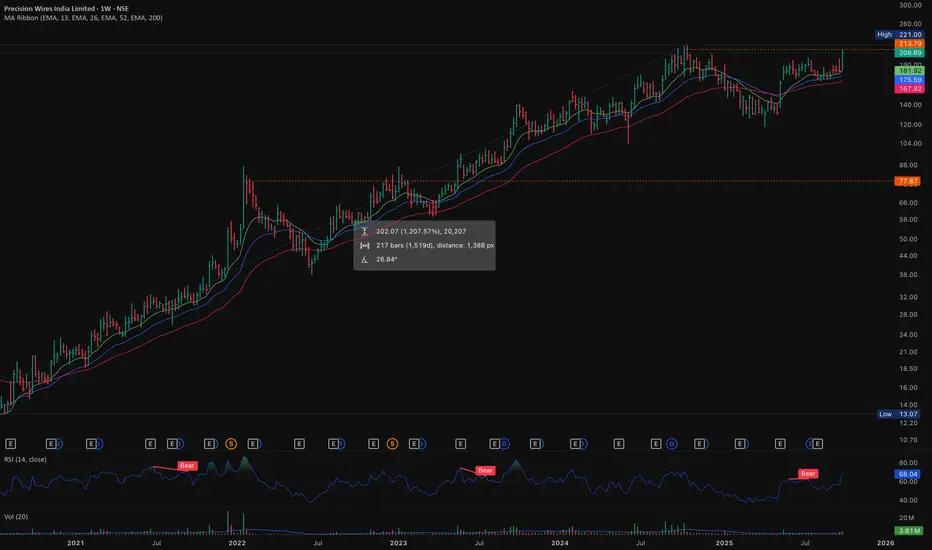Click the Precision Wires India Limited symbol title
The image size is (932, 550).
tap(62, 8)
